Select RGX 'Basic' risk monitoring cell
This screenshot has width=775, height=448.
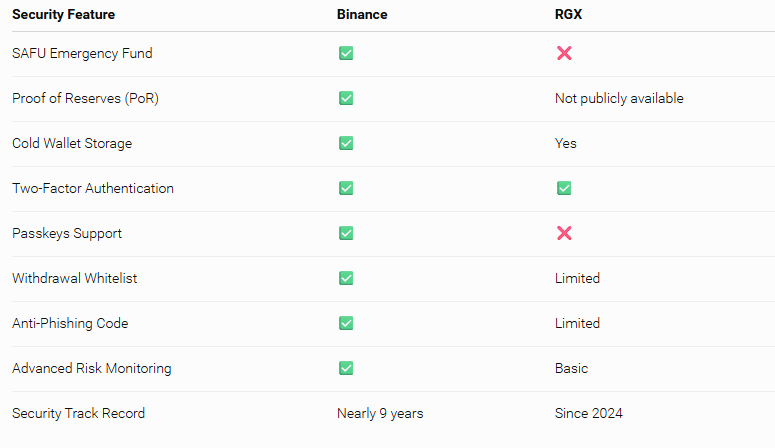pos(571,368)
